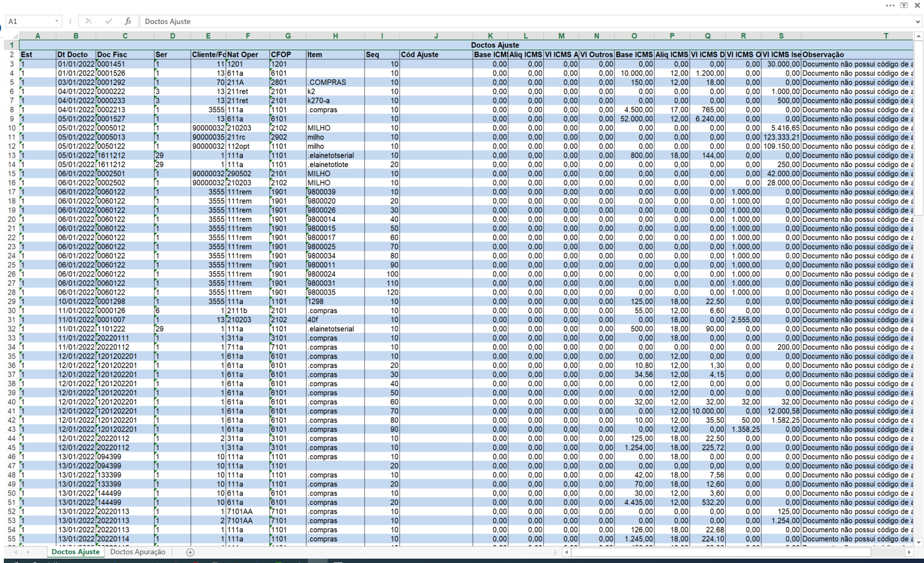Viewport: 924px width, 563px height.
Task: Click the Enter checkmark icon in formula bar
Action: tap(108, 21)
